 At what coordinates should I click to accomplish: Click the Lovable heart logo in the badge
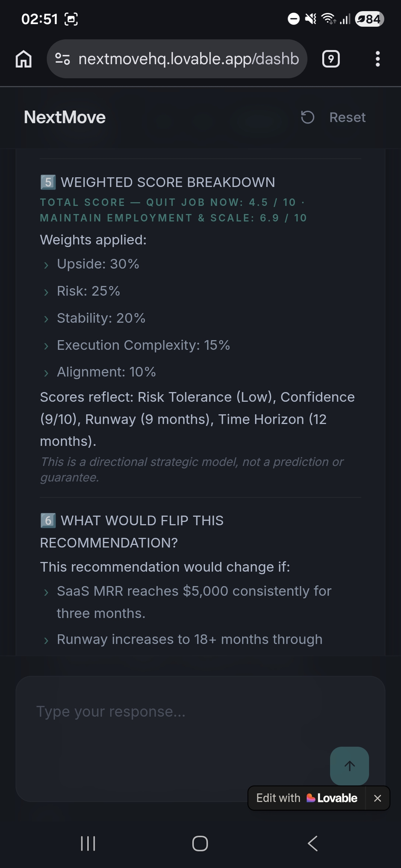click(310, 798)
